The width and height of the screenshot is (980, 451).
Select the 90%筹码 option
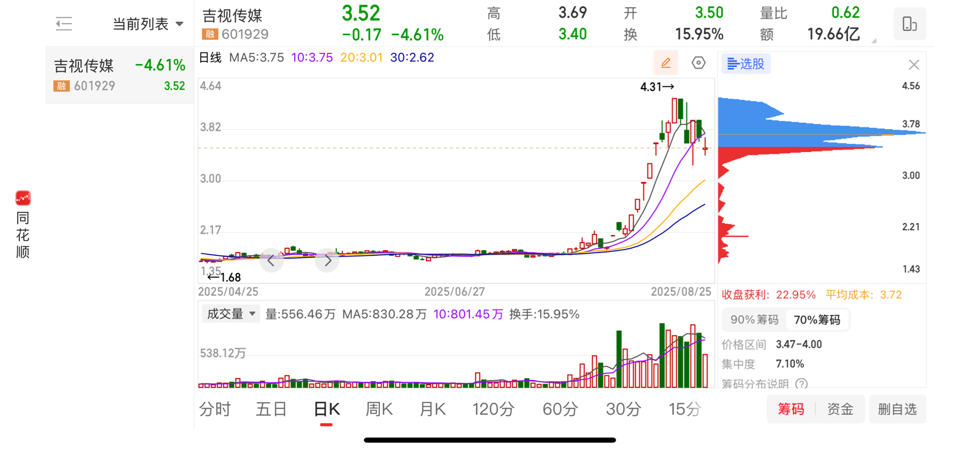pyautogui.click(x=754, y=320)
